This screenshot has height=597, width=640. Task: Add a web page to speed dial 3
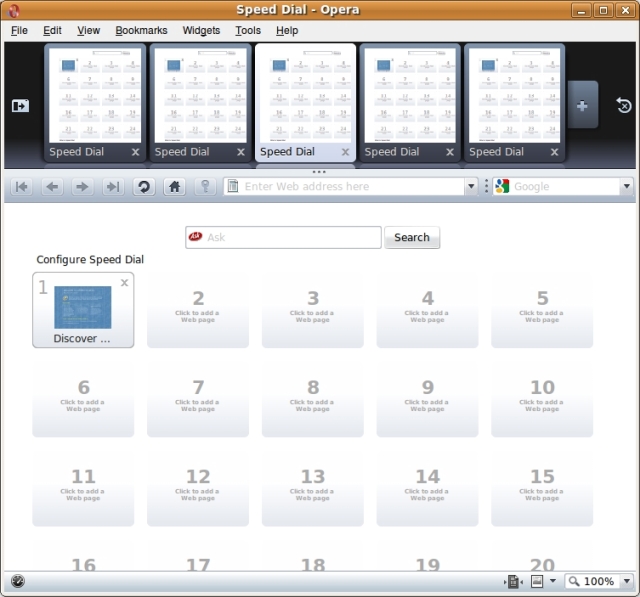tap(313, 311)
